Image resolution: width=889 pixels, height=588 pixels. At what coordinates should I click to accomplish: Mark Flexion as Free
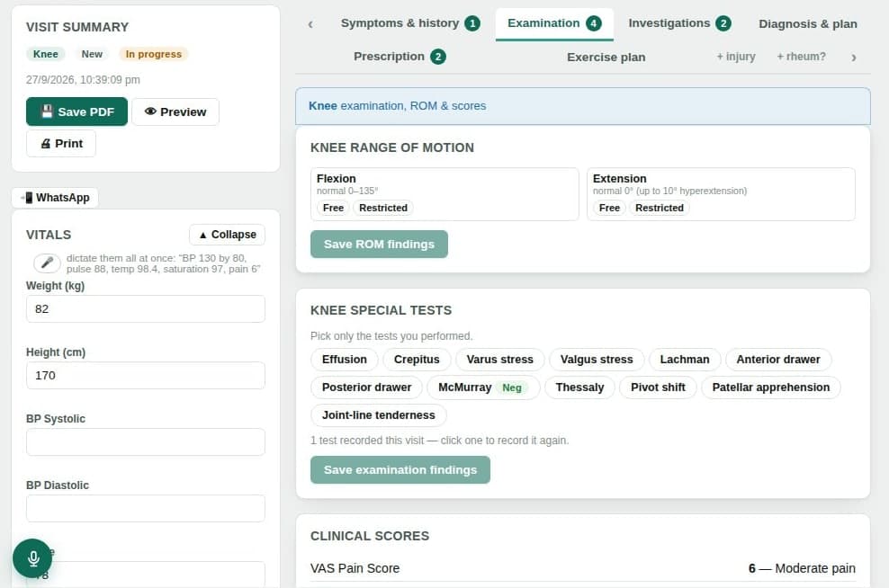pos(333,208)
